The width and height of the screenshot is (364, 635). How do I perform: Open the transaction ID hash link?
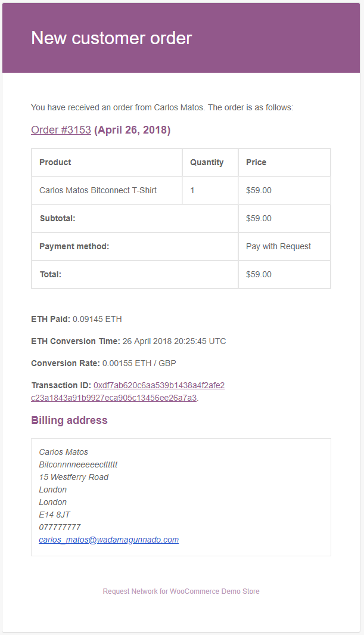click(x=128, y=392)
